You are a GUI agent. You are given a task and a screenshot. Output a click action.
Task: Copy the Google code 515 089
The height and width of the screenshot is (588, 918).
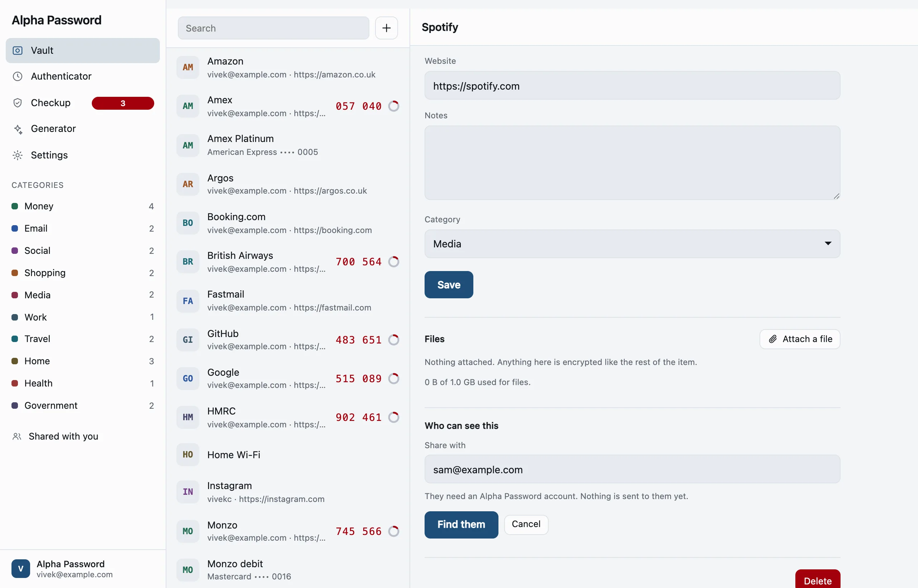point(359,378)
